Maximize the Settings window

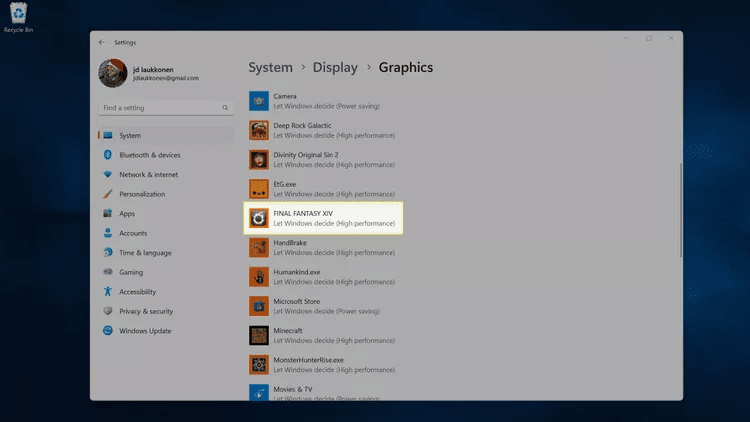(x=649, y=38)
